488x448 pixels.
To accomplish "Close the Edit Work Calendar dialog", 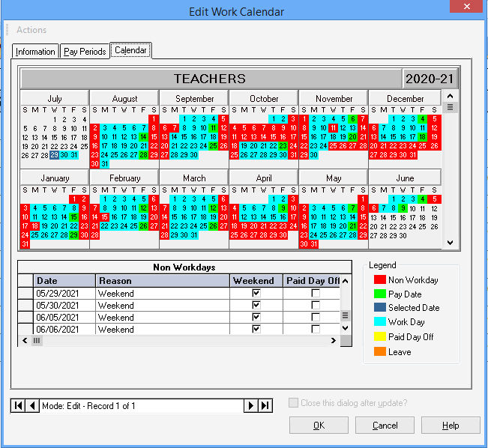I will tap(466, 6).
